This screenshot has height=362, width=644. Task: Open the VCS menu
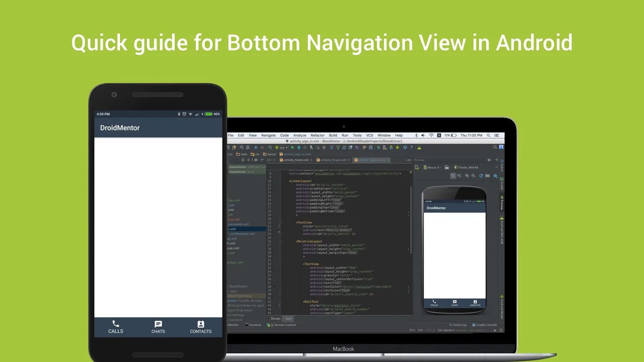[x=370, y=136]
